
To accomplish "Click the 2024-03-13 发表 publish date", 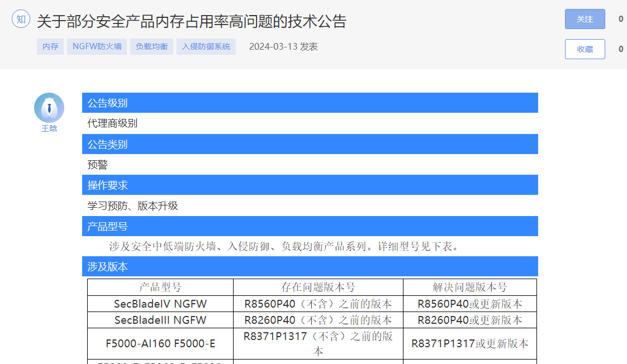I will click(x=283, y=46).
